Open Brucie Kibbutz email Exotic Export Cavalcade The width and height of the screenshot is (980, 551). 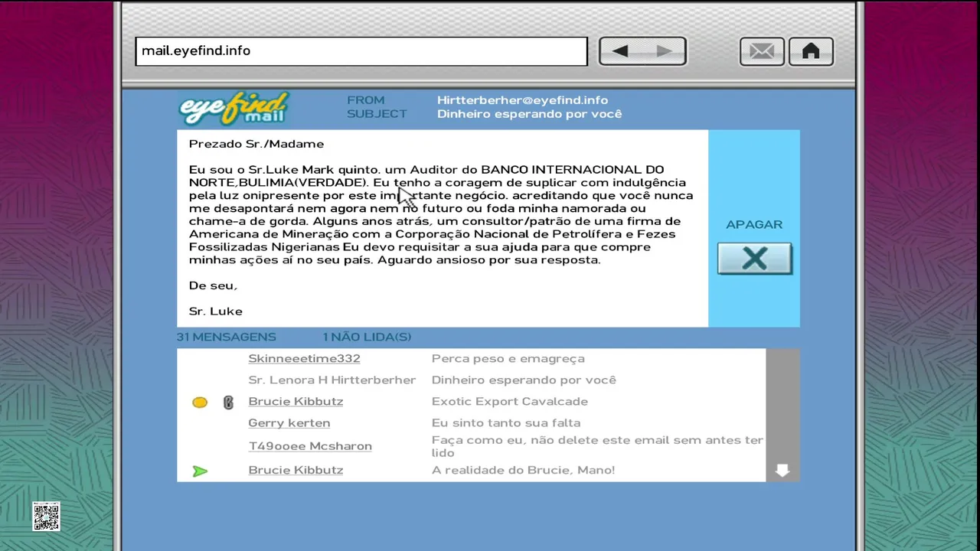[x=296, y=401]
